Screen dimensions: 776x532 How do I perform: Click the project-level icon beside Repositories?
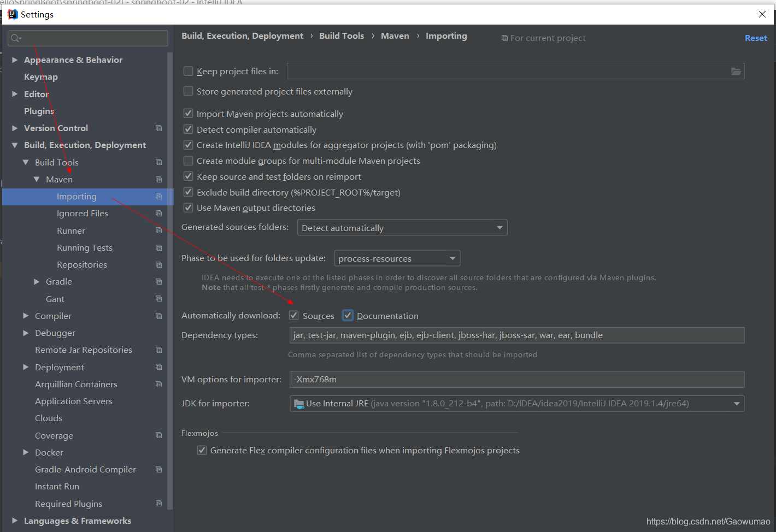point(158,265)
